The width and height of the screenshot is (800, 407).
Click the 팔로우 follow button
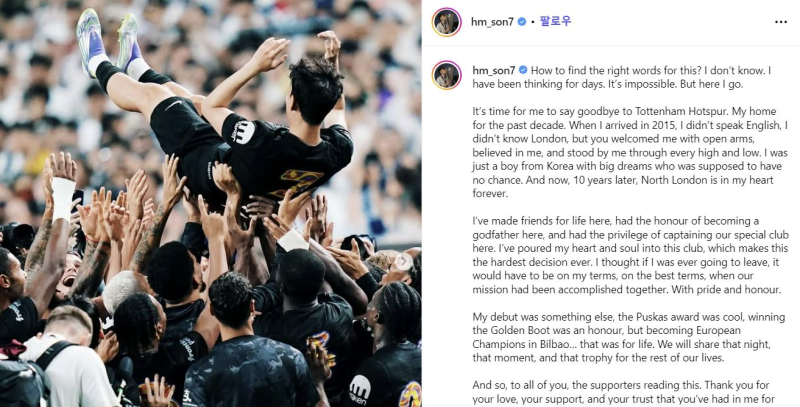tap(556, 21)
